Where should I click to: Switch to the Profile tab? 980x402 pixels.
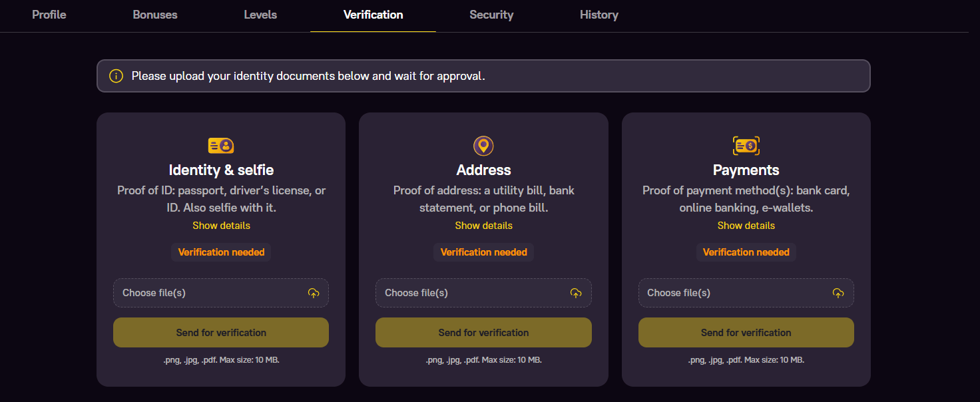click(x=49, y=14)
